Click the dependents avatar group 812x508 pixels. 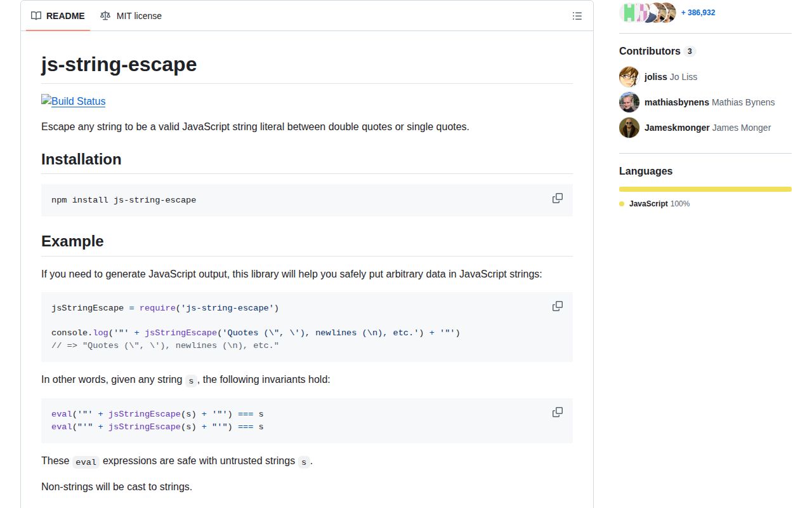pos(648,12)
